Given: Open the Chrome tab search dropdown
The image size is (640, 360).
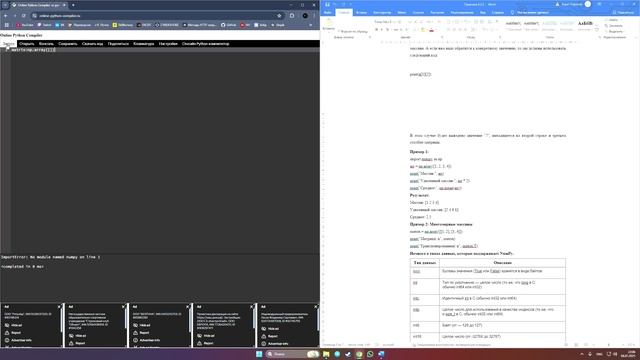Looking at the screenshot, I should tap(5, 5).
